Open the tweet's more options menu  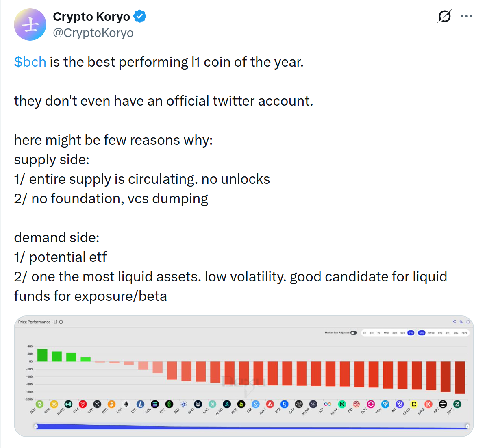pyautogui.click(x=466, y=15)
